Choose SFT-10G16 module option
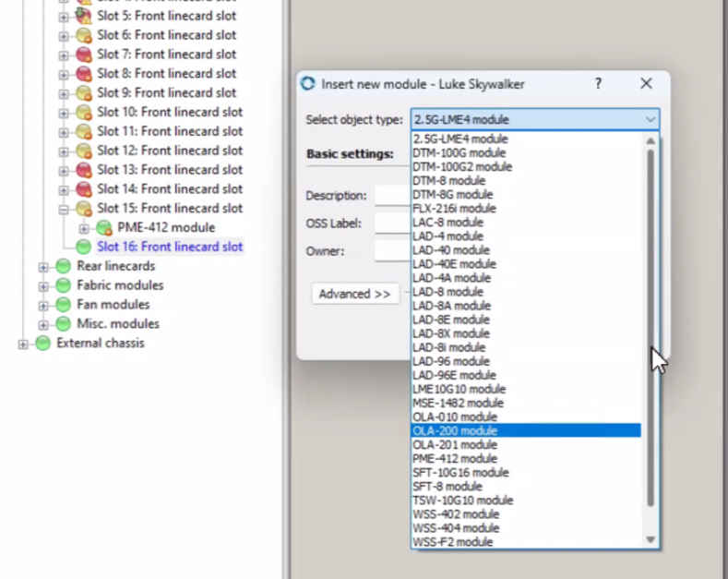The width and height of the screenshot is (728, 579). (527, 473)
